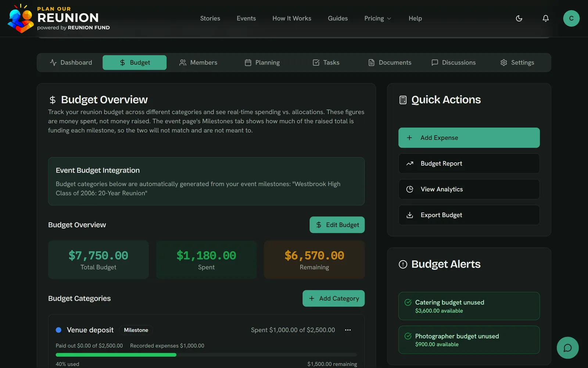Select the Budget tab
This screenshot has width=588, height=368.
[135, 63]
